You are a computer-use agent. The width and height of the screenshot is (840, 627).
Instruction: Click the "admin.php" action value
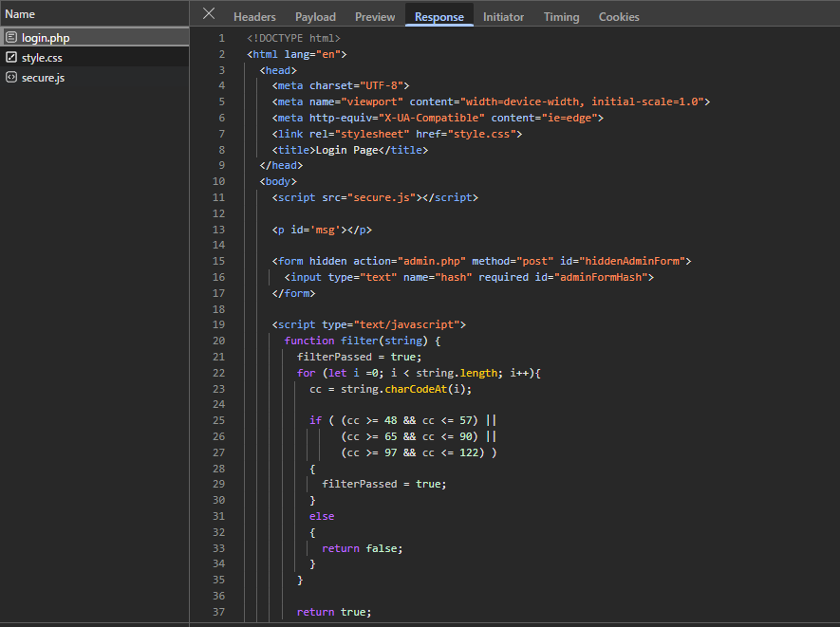431,261
